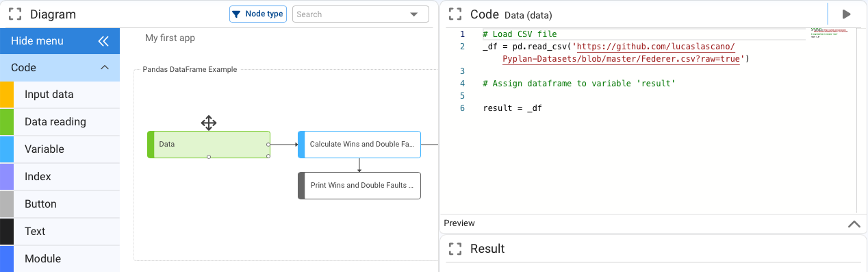This screenshot has height=272, width=868.
Task: Open the Search dropdown arrow
Action: pyautogui.click(x=414, y=14)
